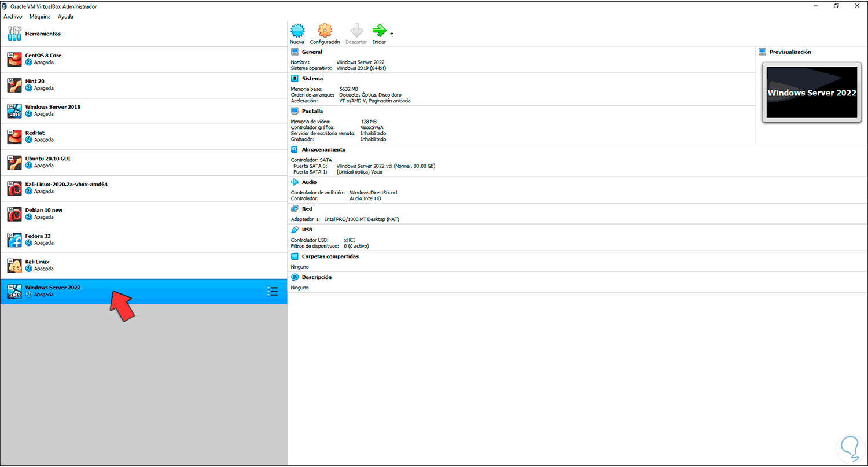Open the Audio settings heading link
This screenshot has height=467, width=868.
(x=310, y=182)
